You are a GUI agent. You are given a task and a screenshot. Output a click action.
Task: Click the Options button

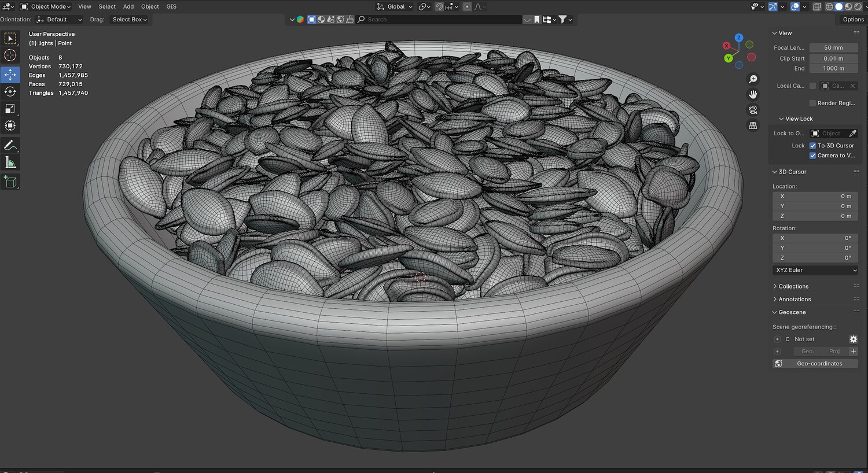(853, 20)
